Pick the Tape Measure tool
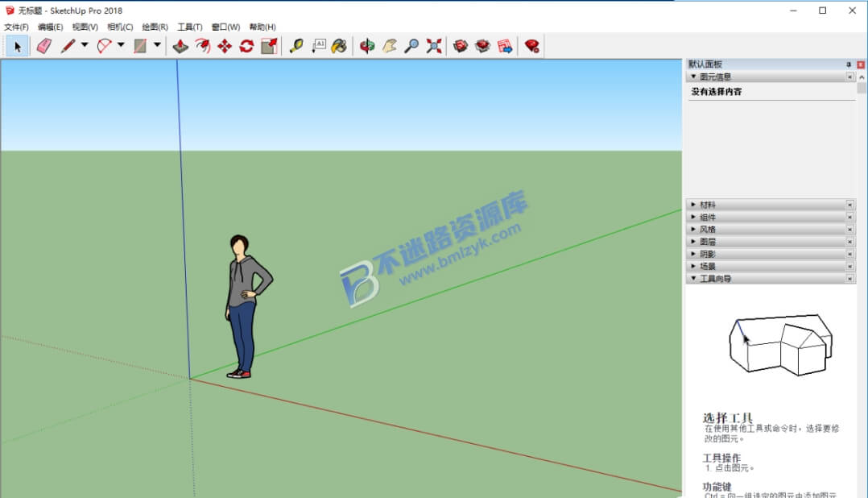 pyautogui.click(x=296, y=46)
